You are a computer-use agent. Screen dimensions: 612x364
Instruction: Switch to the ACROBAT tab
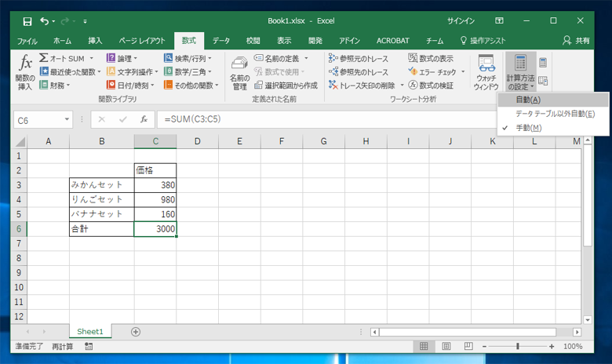pyautogui.click(x=392, y=41)
